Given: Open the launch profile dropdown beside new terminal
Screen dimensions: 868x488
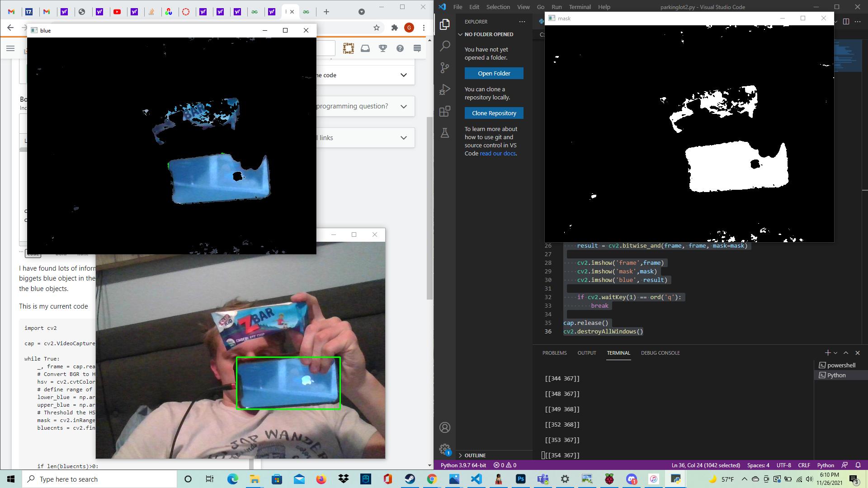Looking at the screenshot, I should pyautogui.click(x=836, y=353).
